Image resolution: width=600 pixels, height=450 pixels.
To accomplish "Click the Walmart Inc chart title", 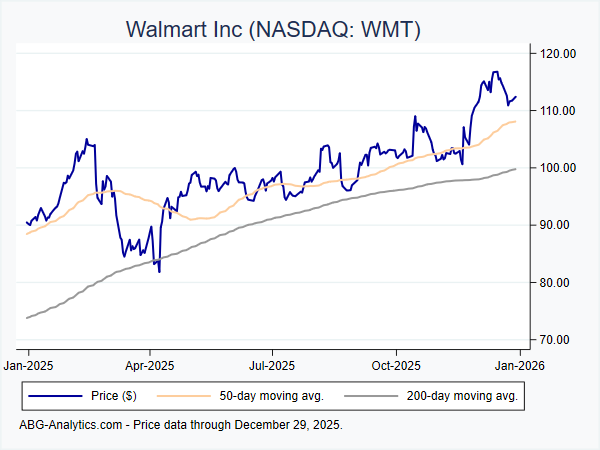I will (x=272, y=29).
